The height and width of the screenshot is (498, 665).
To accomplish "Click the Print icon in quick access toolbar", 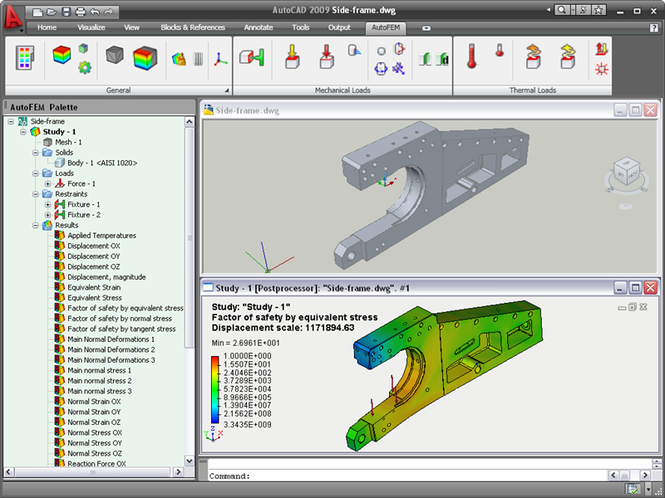I will pyautogui.click(x=81, y=11).
